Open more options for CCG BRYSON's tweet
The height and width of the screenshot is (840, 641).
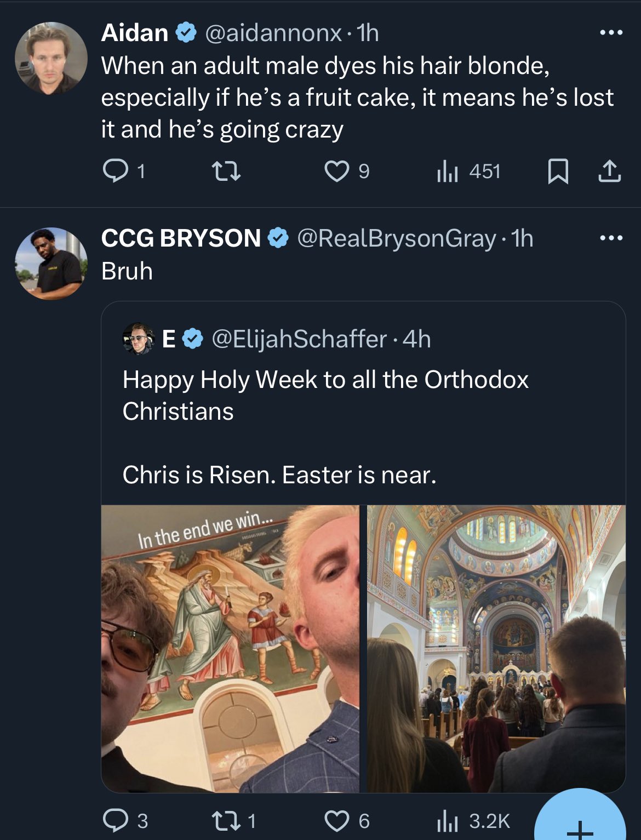(x=611, y=238)
